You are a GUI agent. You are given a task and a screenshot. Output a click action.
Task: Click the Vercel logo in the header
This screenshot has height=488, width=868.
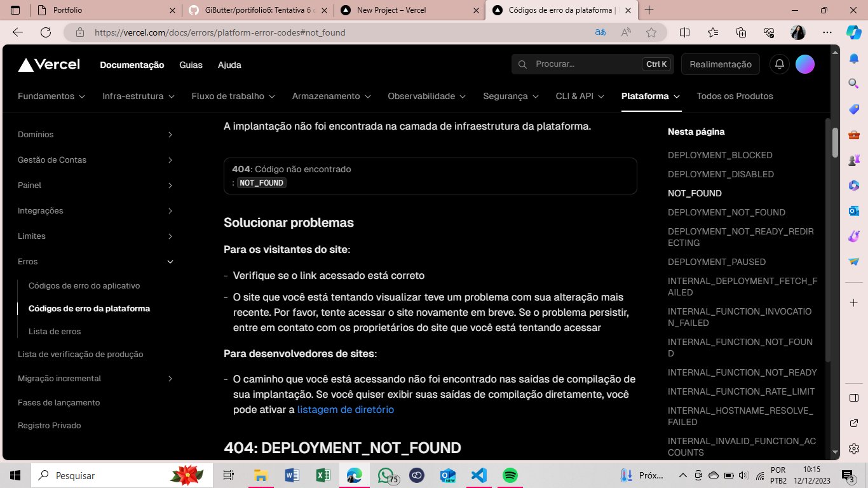point(49,65)
